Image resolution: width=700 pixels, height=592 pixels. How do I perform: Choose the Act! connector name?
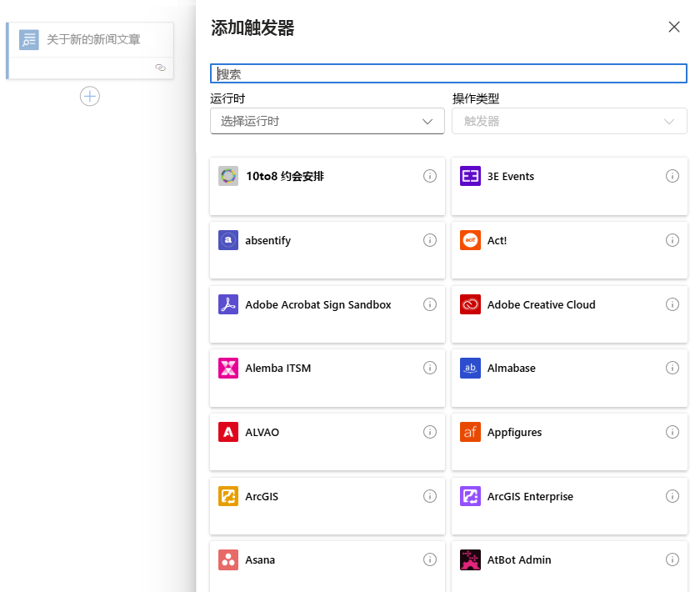coord(497,241)
